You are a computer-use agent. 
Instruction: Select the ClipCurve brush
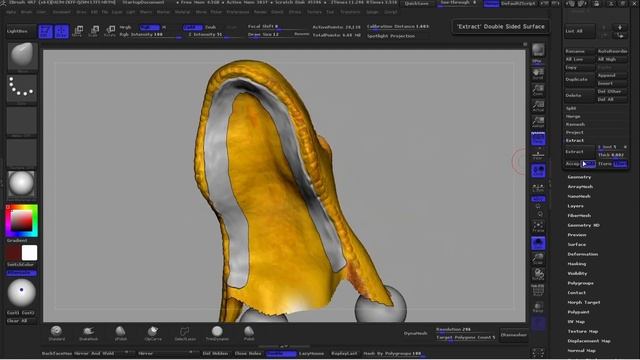click(x=153, y=333)
